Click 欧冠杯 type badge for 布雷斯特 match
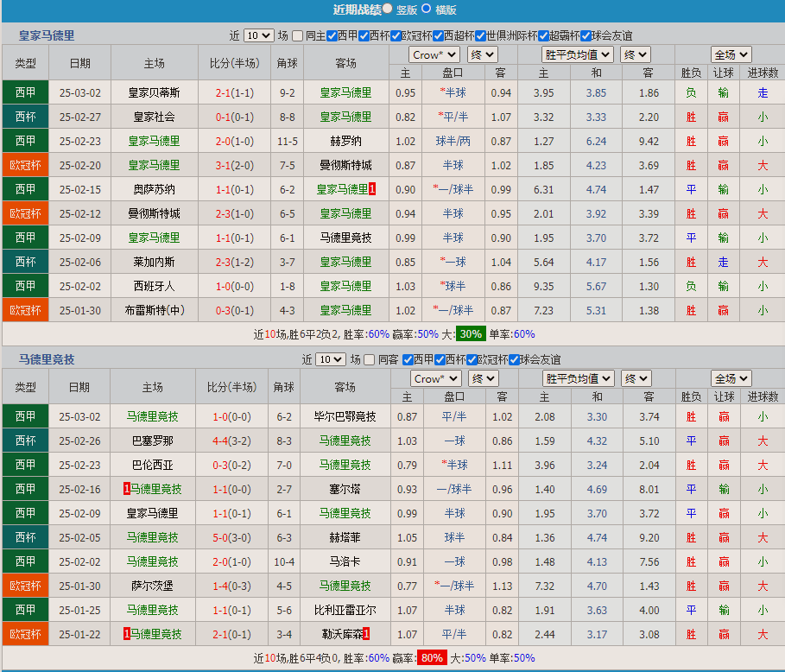The width and height of the screenshot is (785, 672). coord(25,310)
